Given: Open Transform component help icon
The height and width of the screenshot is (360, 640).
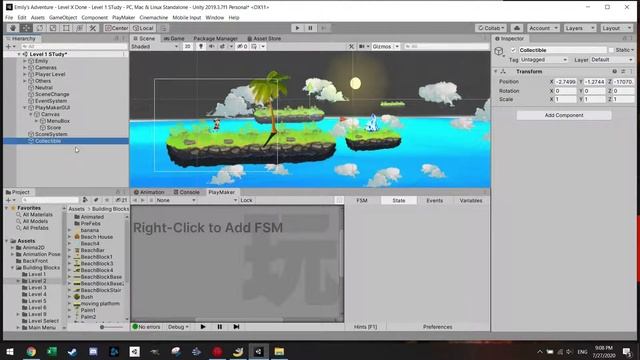Looking at the screenshot, I should tap(614, 71).
